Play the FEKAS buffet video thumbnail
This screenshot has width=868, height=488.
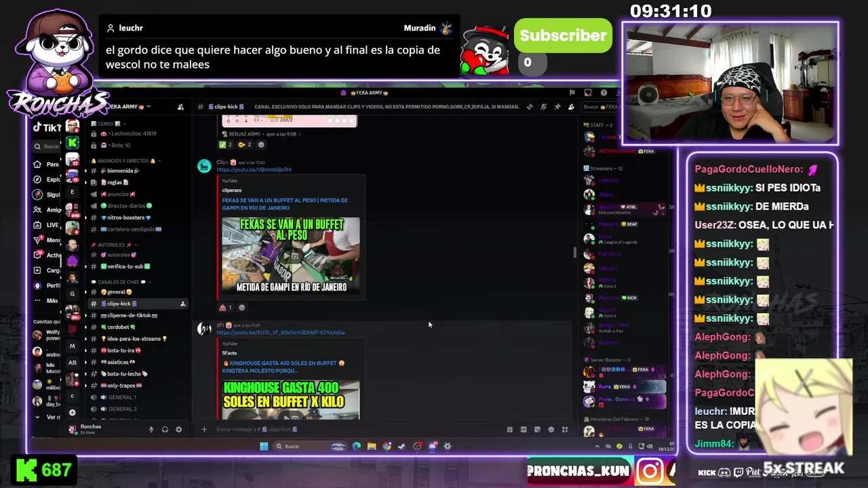pos(291,255)
